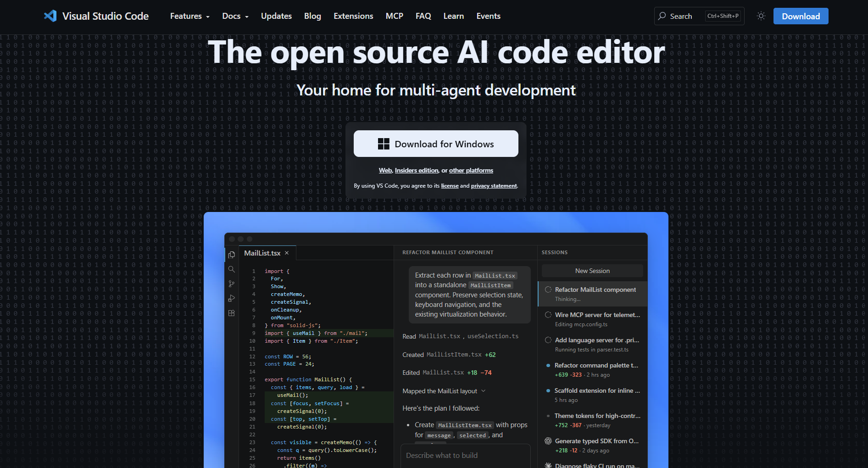
Task: Open the Search icon in the editor activity bar
Action: point(232,269)
